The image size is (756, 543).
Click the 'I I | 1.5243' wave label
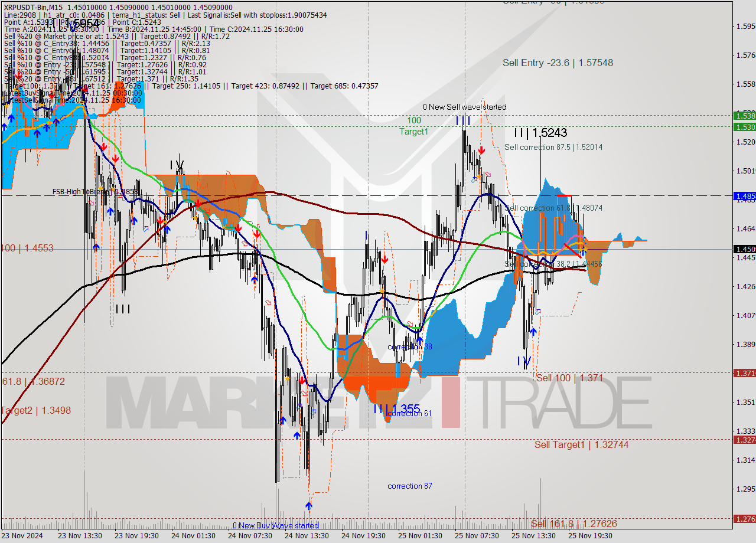click(540, 133)
